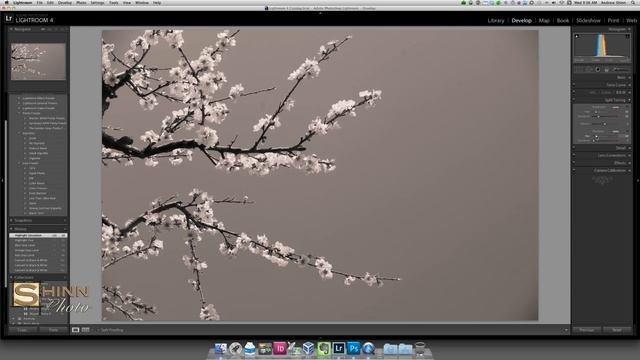Viewport: 640px width, 360px height.
Task: Switch to the Book module
Action: (x=563, y=20)
